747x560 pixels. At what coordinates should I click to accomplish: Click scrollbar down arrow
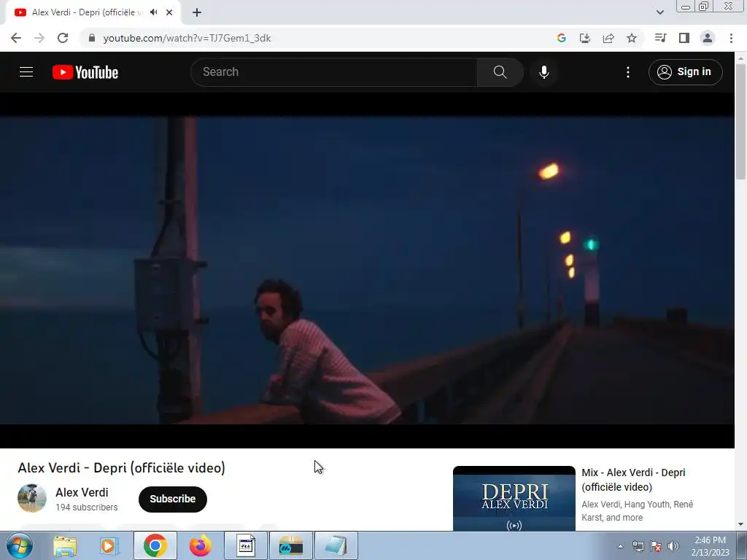tap(740, 524)
